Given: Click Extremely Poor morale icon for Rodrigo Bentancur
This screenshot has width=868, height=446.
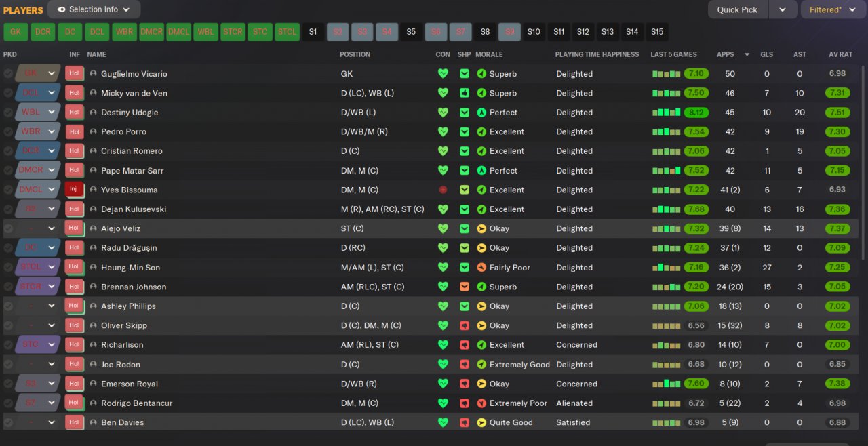Looking at the screenshot, I should pos(481,403).
